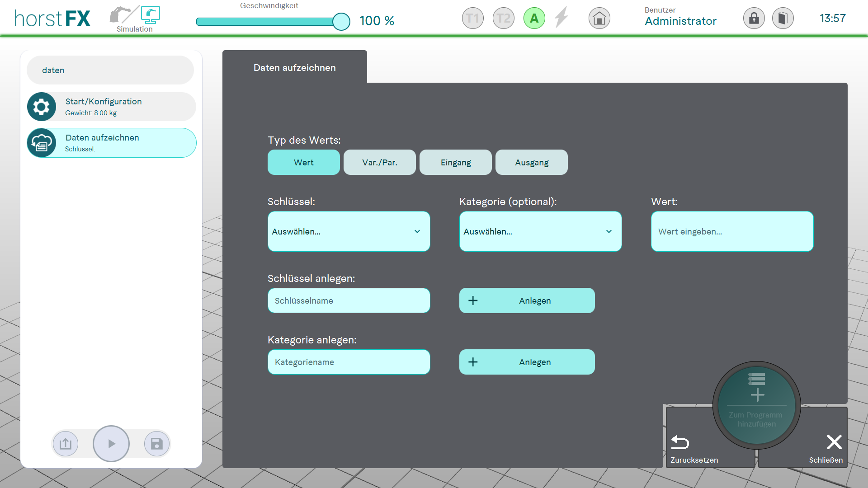Expand the Schlüssel dropdown
Screen dimensions: 868x488
click(349, 231)
